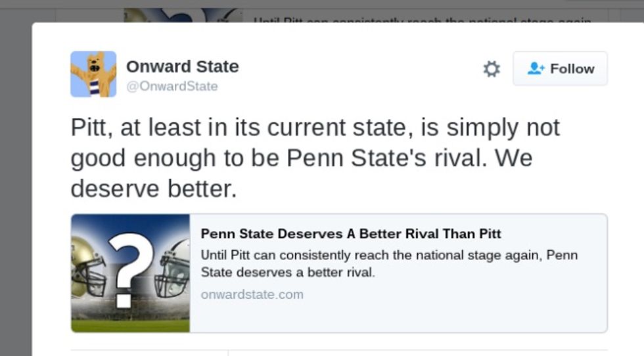Visit the @OnwardState handle link

[172, 86]
